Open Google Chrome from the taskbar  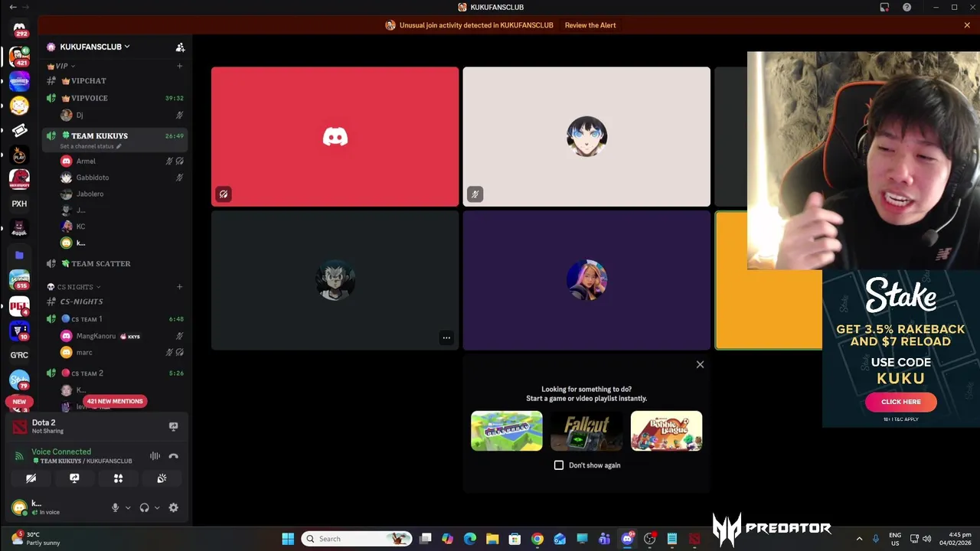tap(537, 539)
